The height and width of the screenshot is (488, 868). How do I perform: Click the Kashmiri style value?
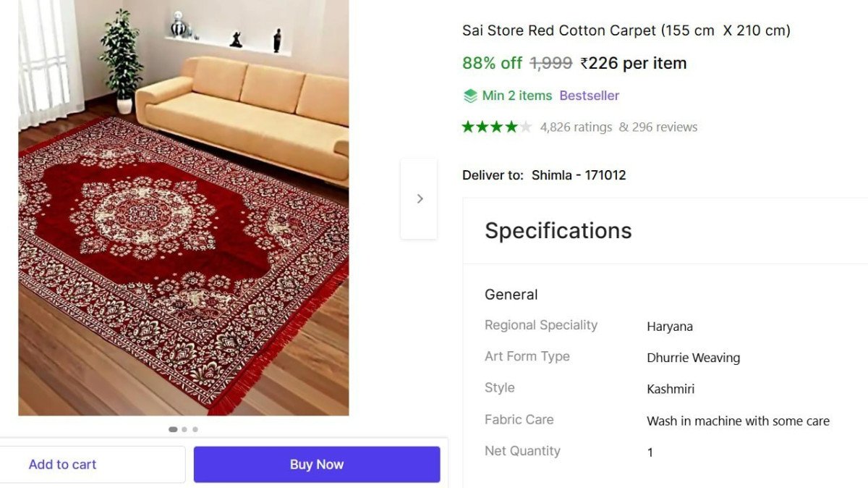pos(671,390)
